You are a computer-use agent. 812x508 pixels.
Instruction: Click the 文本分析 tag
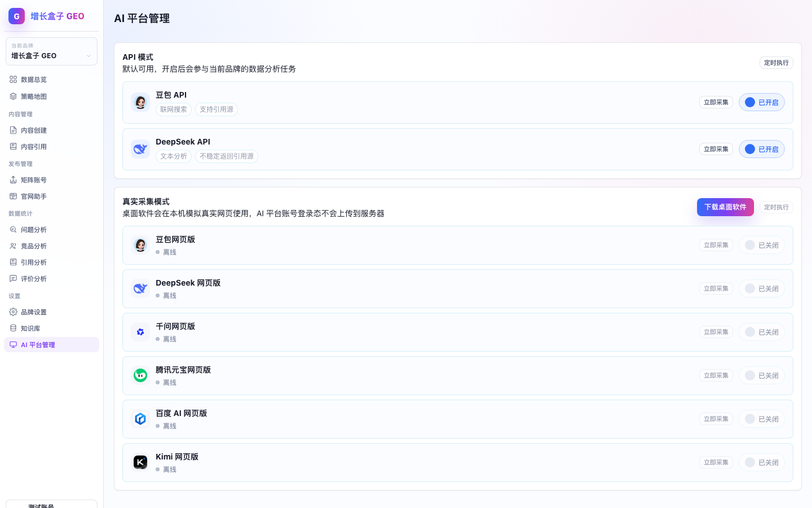(x=174, y=156)
